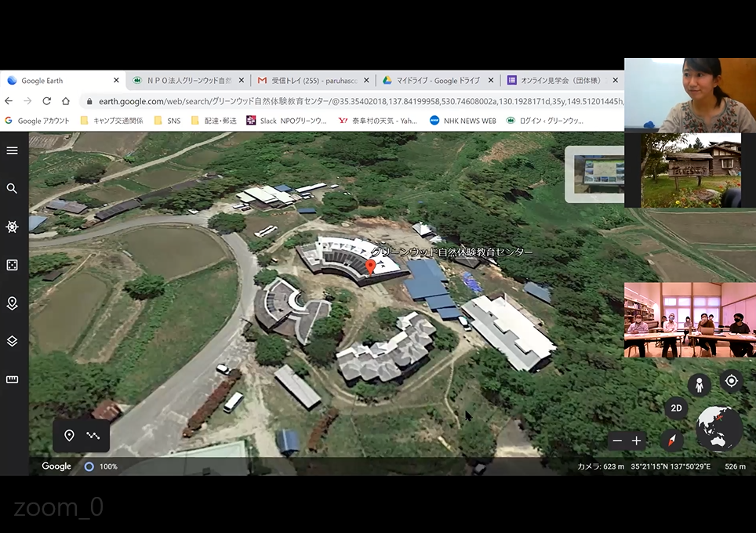The width and height of the screenshot is (756, 533).
Task: Click the camera altitude 623 m readout
Action: tap(600, 466)
